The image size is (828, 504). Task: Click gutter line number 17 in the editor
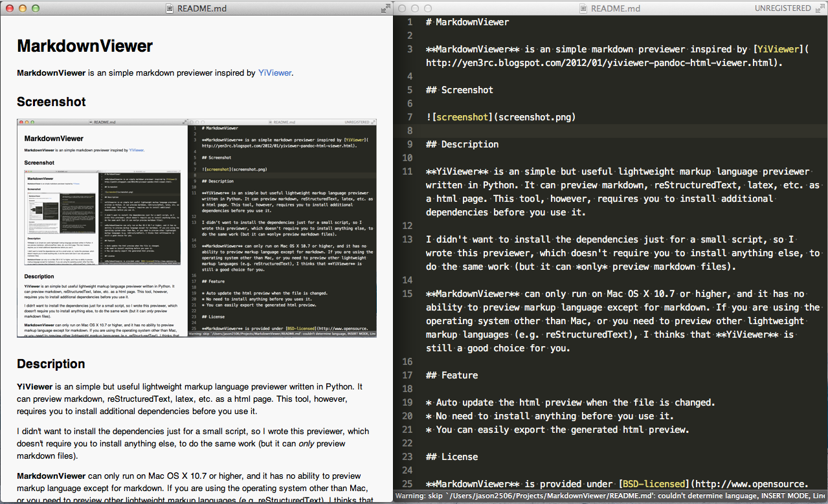pyautogui.click(x=407, y=375)
